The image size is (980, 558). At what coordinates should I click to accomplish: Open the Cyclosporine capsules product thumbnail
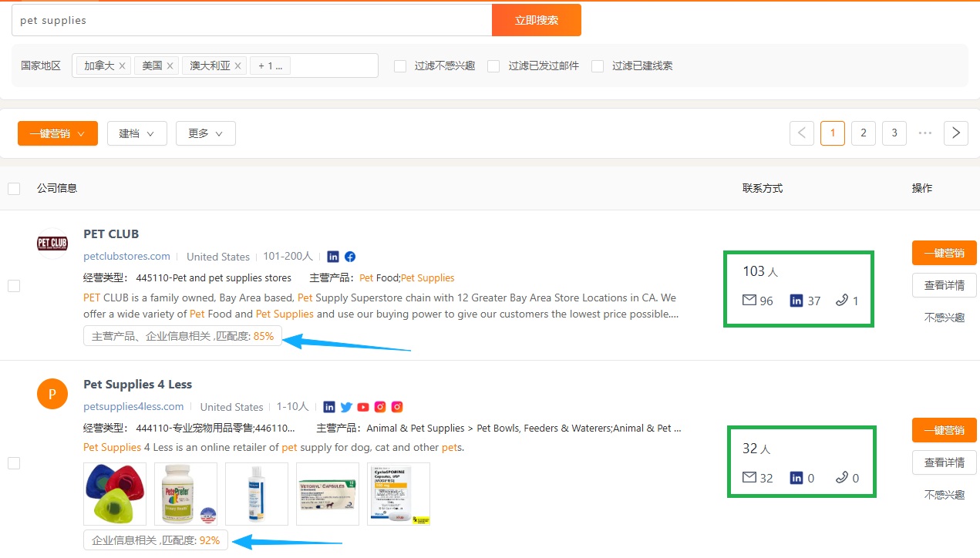399,494
